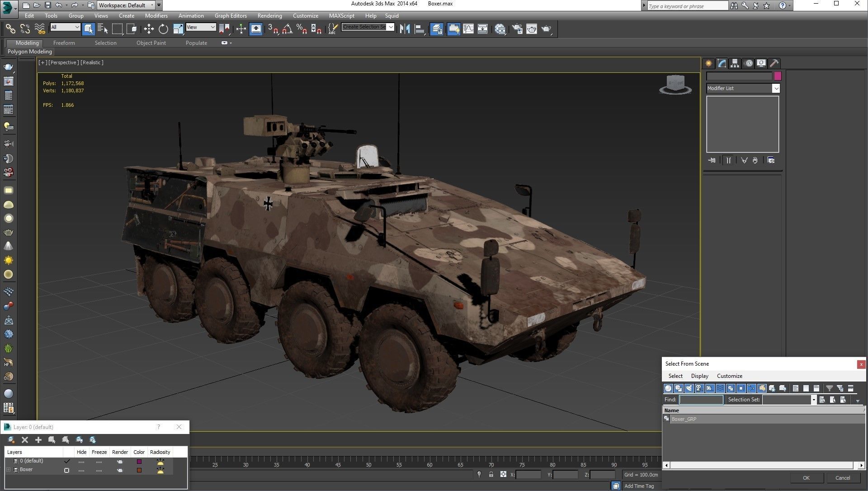Image resolution: width=868 pixels, height=491 pixels.
Task: Switch to the Freeform ribbon tab
Action: tap(64, 43)
